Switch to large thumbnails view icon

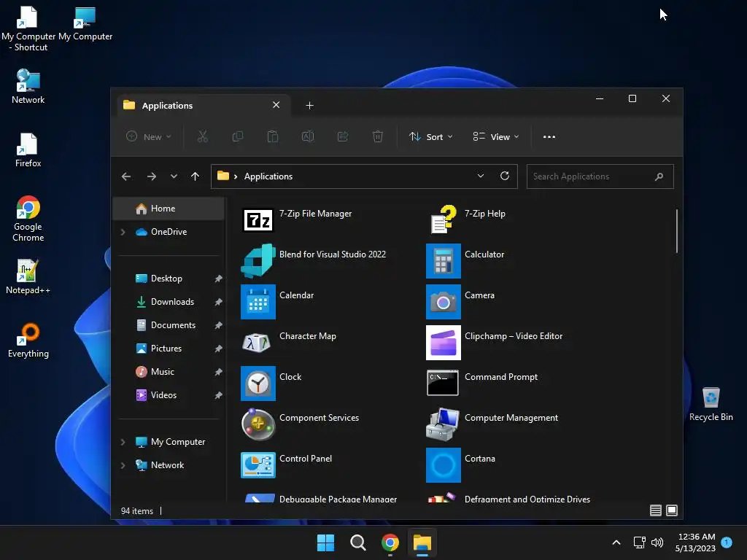(x=672, y=510)
